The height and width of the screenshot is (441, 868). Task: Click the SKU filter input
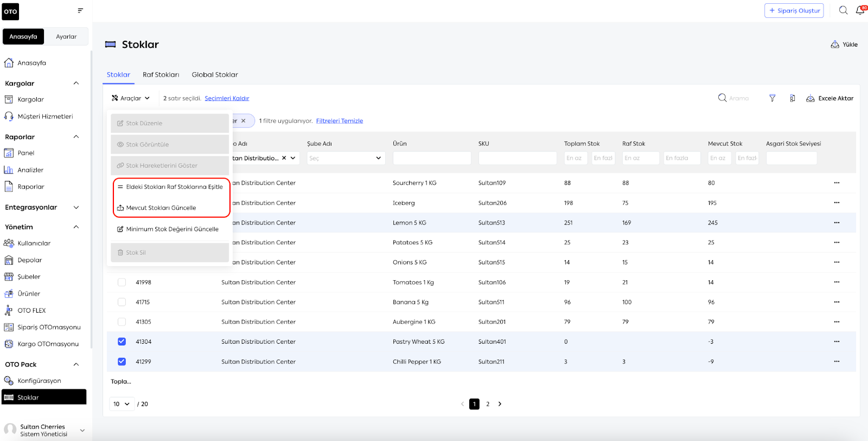tap(518, 158)
